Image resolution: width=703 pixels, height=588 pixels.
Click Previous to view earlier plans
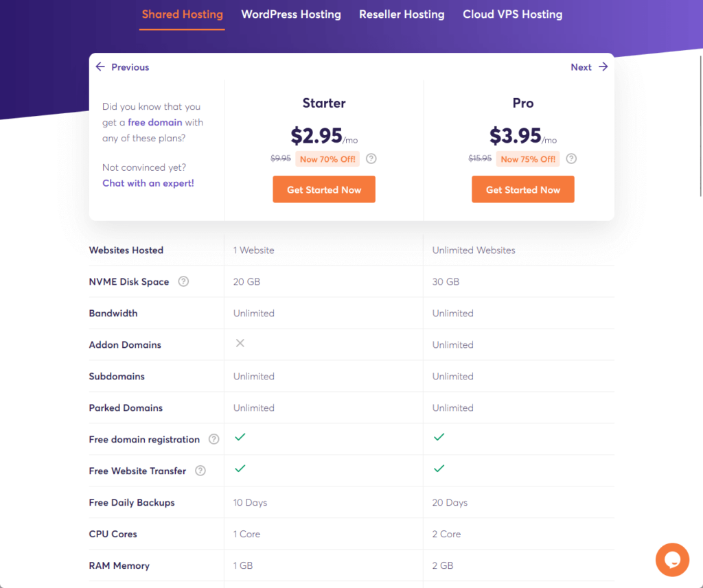point(130,67)
